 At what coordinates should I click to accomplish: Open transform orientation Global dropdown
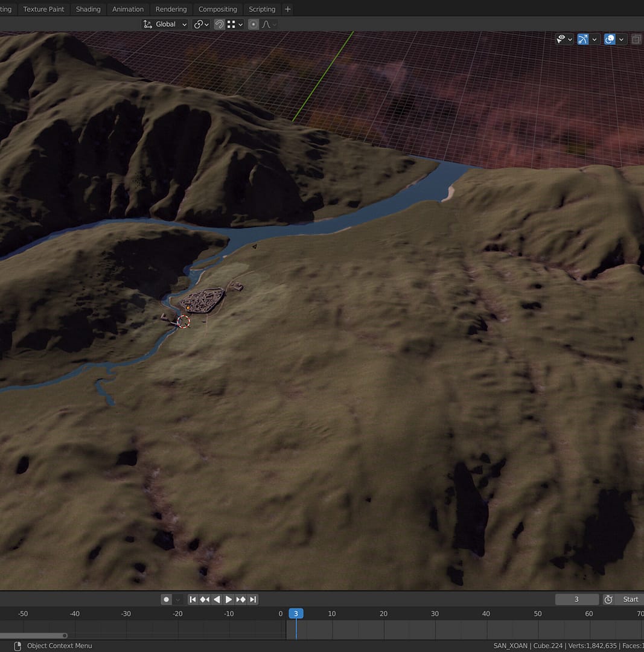click(165, 24)
